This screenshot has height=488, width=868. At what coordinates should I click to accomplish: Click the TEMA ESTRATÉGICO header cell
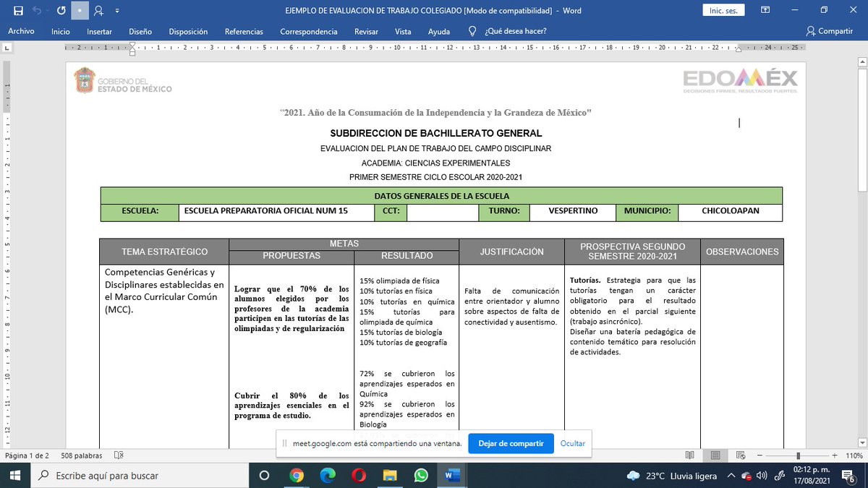[164, 252]
